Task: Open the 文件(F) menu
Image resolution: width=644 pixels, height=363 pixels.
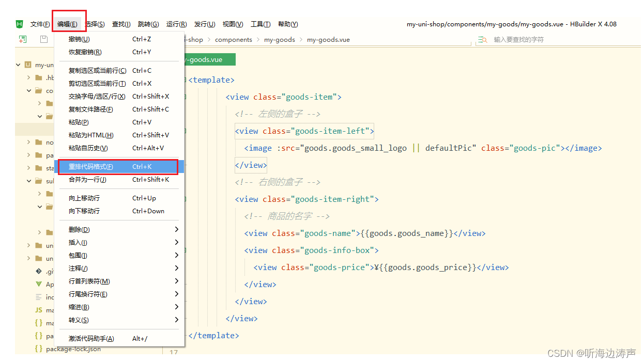Action: coord(40,24)
